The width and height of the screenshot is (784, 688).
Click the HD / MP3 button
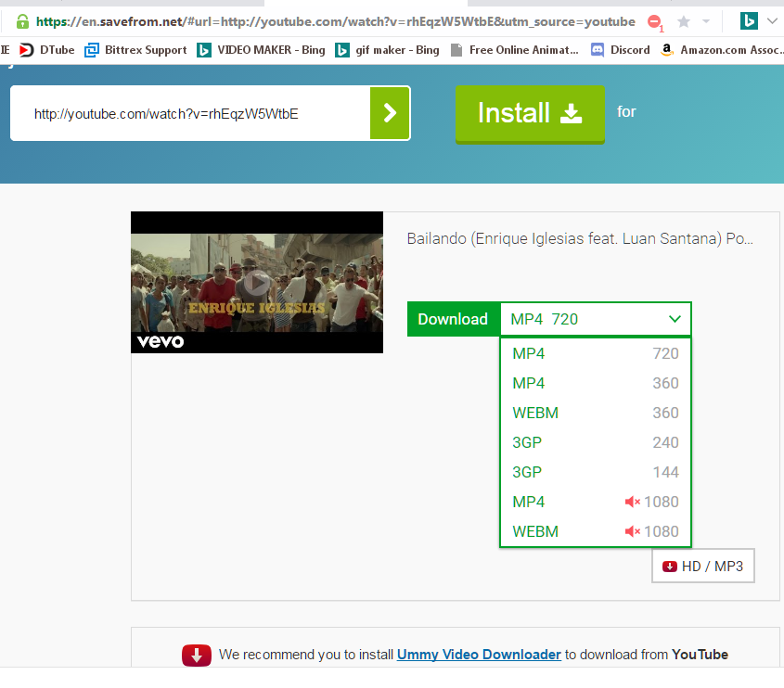pyautogui.click(x=703, y=567)
